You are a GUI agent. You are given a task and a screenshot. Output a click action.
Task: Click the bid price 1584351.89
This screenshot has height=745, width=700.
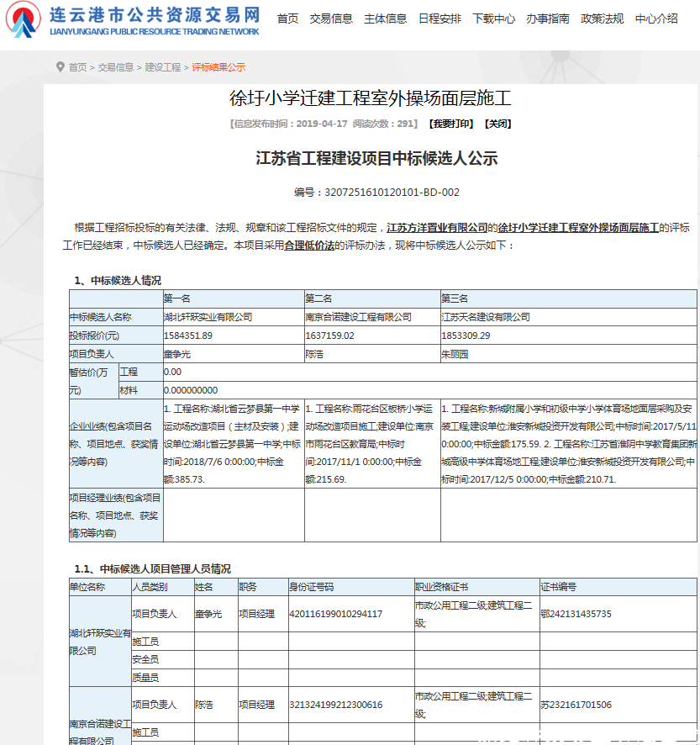(x=188, y=336)
